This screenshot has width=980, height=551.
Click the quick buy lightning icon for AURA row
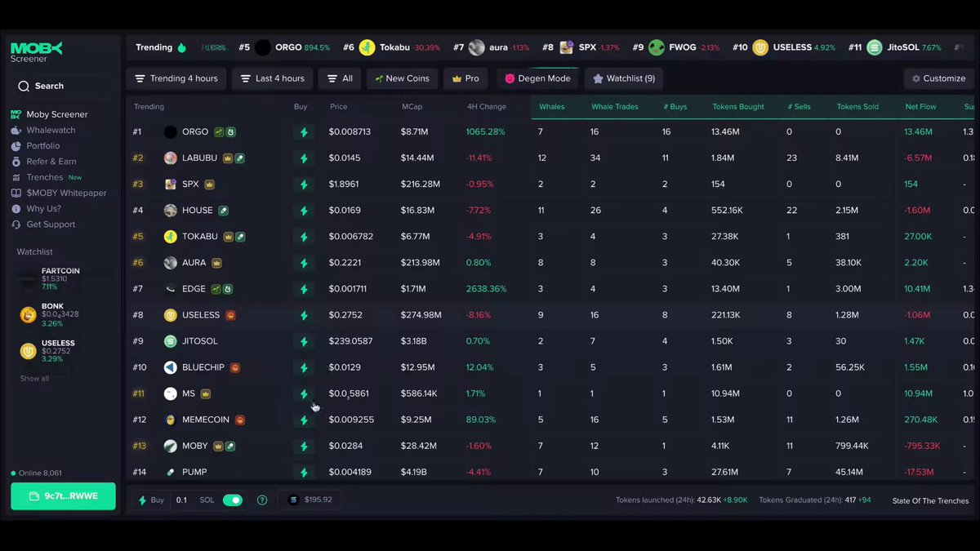coord(304,263)
